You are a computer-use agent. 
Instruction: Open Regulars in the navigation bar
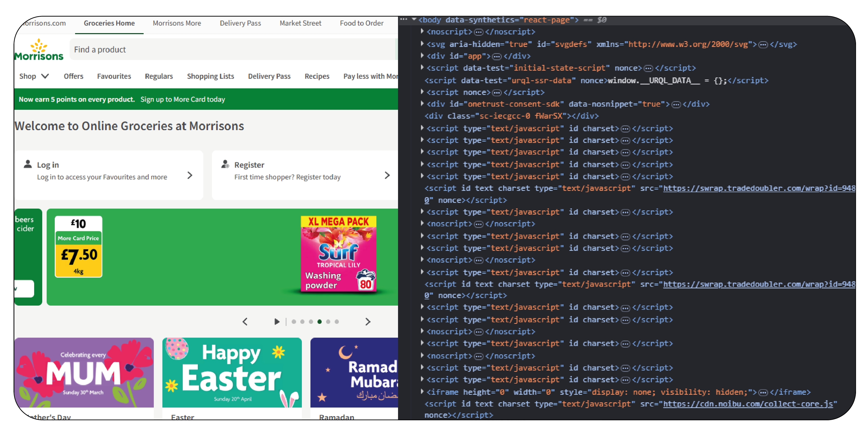[x=159, y=76]
